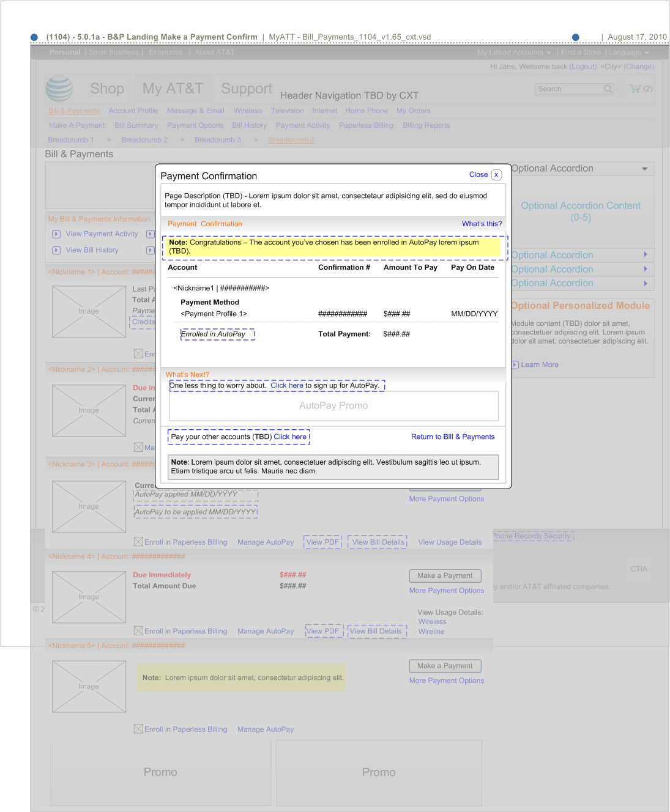Open View Bill Details for Nickname 3

378,542
